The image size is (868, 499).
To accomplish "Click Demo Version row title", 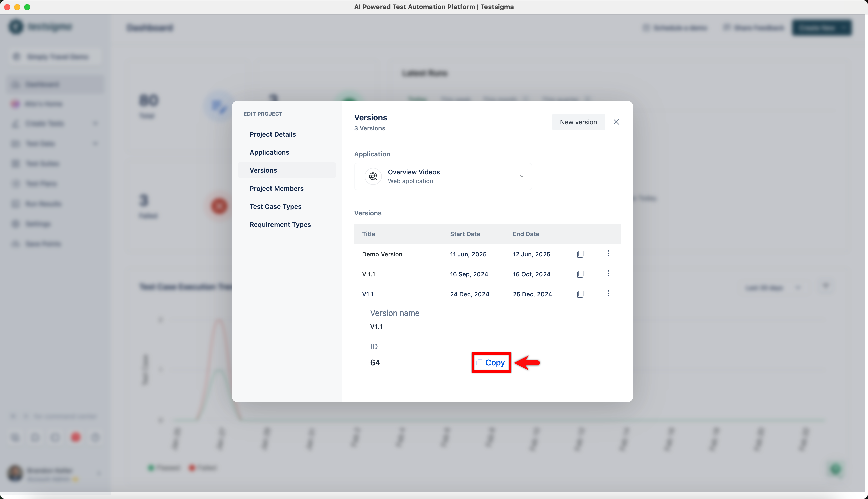I will pos(382,254).
